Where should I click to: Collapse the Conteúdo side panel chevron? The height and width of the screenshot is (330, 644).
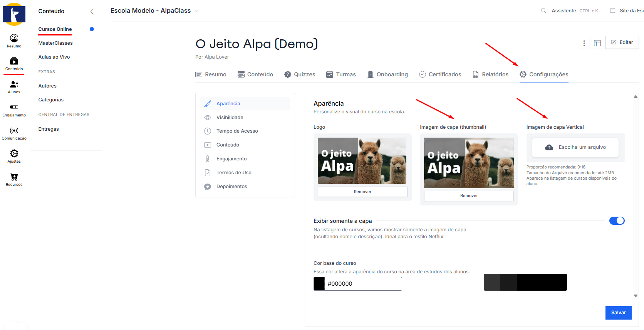pyautogui.click(x=92, y=12)
